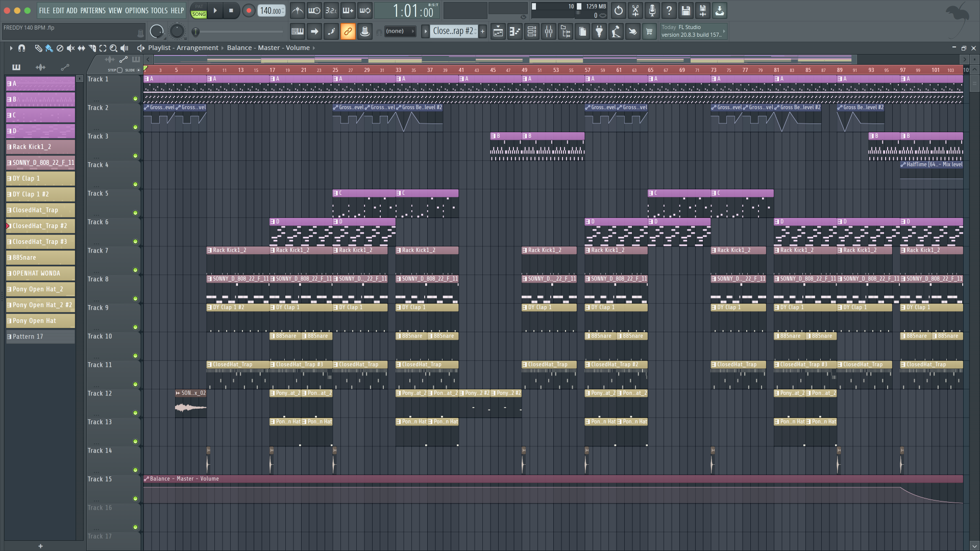Toggle the auto-scroll arrow icon
Image resolution: width=980 pixels, height=551 pixels.
coord(314,32)
